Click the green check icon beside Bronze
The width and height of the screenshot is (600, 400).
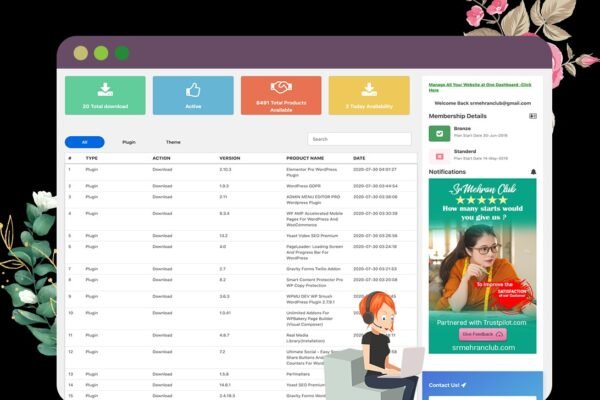click(439, 134)
